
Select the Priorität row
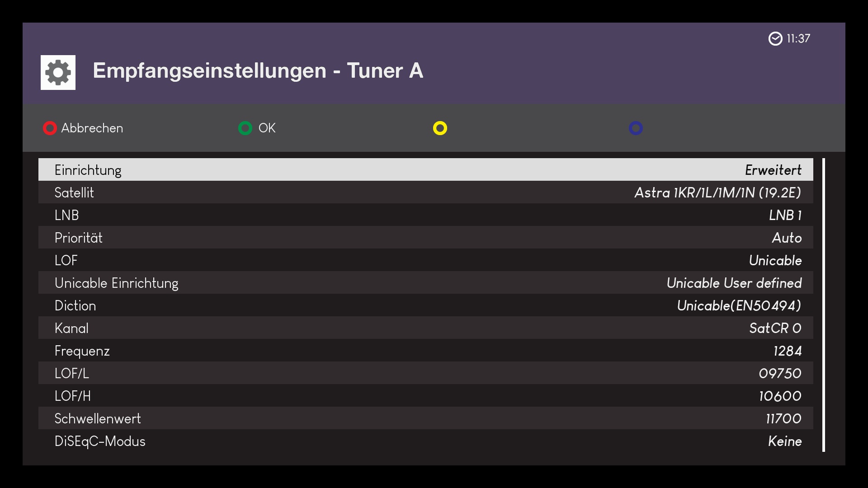(x=425, y=238)
